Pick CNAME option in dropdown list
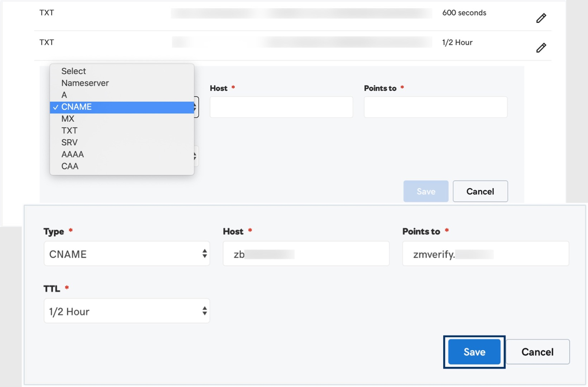 [122, 107]
